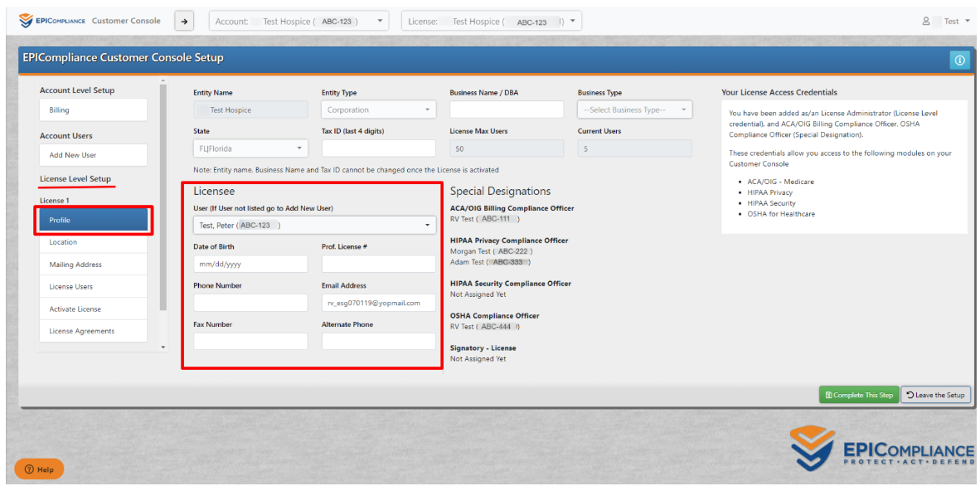The height and width of the screenshot is (491, 980).
Task: Select License Agreements menu item
Action: coord(93,331)
